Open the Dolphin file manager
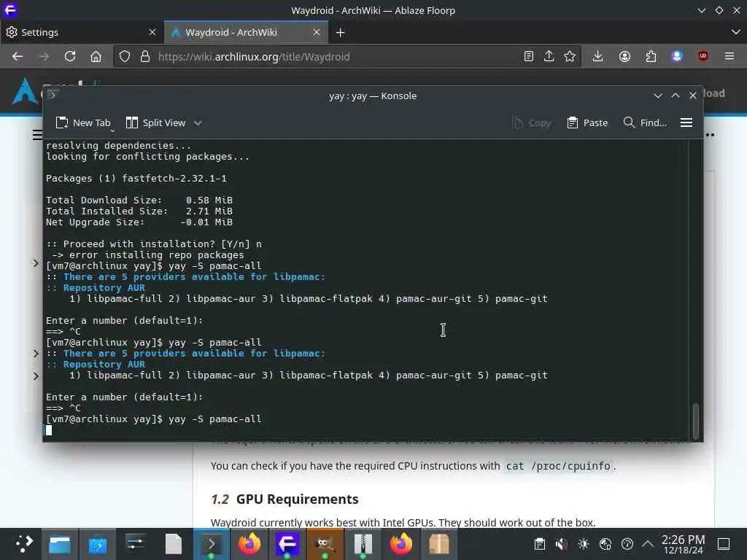This screenshot has height=560, width=747. click(x=60, y=544)
